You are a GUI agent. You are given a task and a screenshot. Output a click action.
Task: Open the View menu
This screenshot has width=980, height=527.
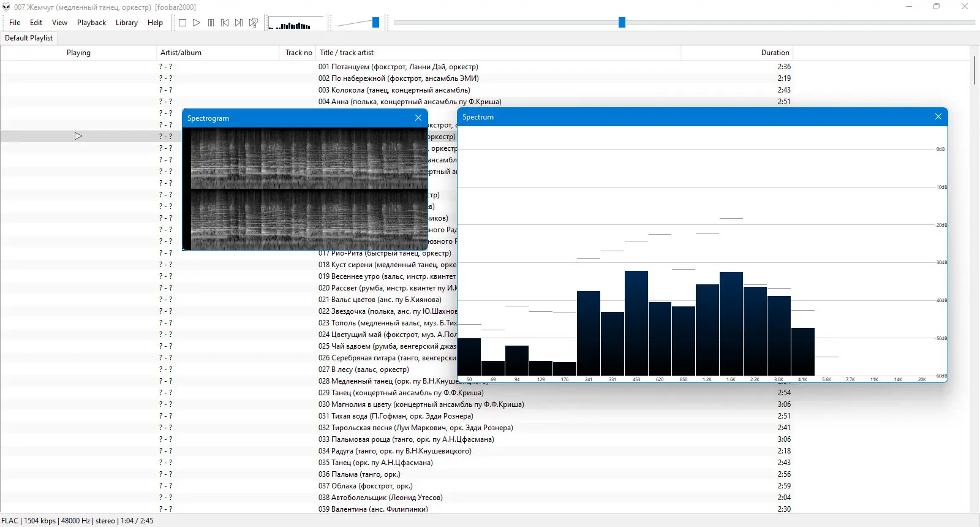(60, 23)
